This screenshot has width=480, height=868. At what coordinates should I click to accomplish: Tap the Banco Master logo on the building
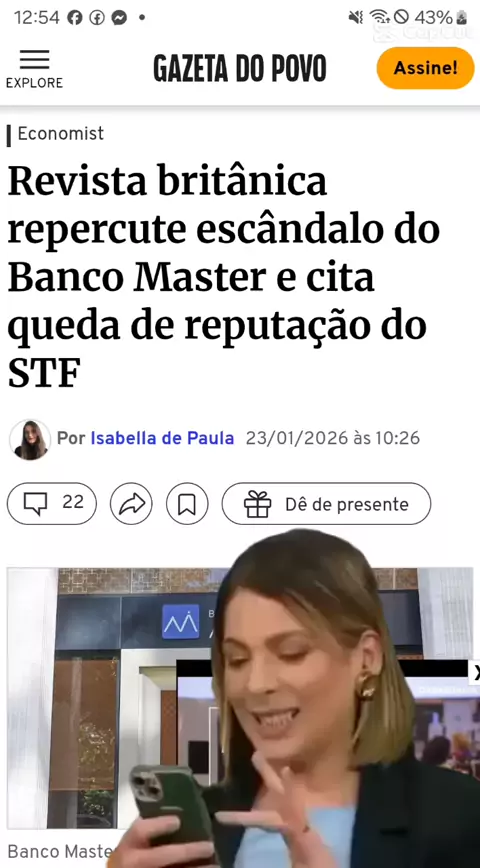tap(180, 622)
